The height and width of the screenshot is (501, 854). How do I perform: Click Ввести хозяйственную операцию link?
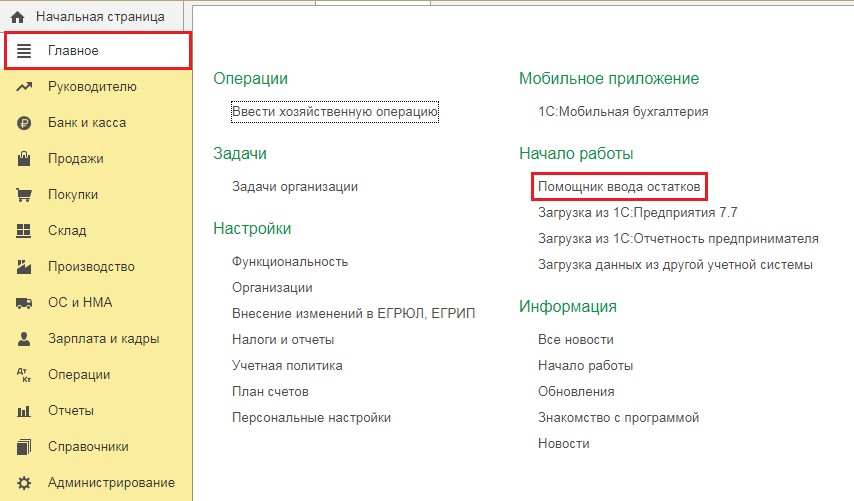335,112
